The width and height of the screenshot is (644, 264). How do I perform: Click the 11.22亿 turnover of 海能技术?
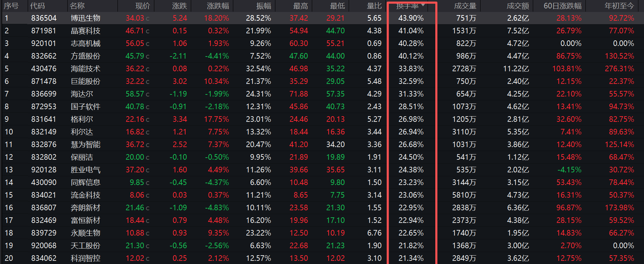coord(516,69)
